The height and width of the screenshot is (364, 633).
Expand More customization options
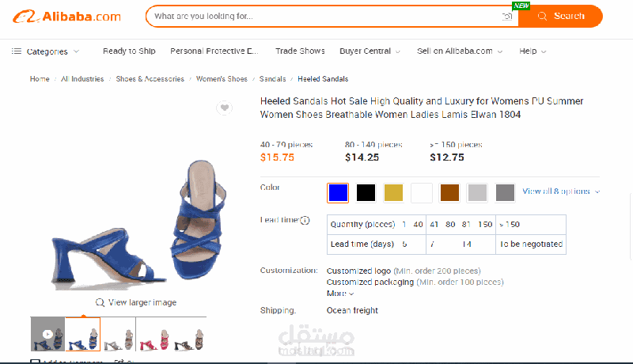(340, 294)
